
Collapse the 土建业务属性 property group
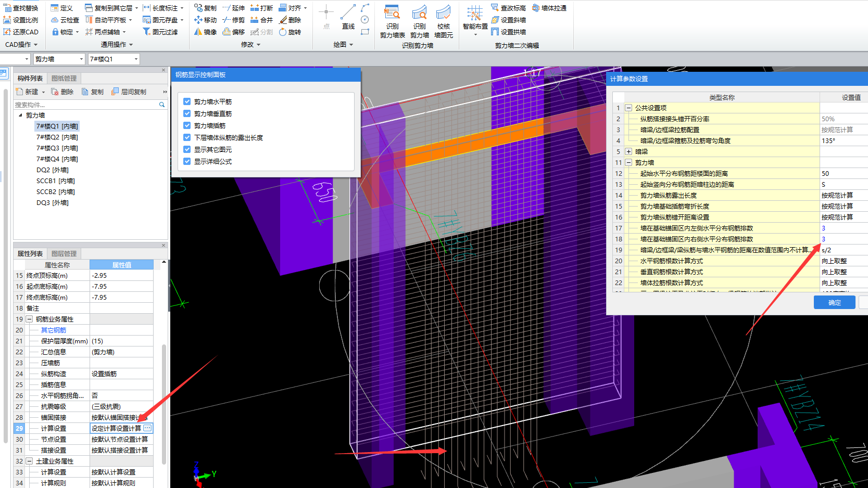[29, 461]
